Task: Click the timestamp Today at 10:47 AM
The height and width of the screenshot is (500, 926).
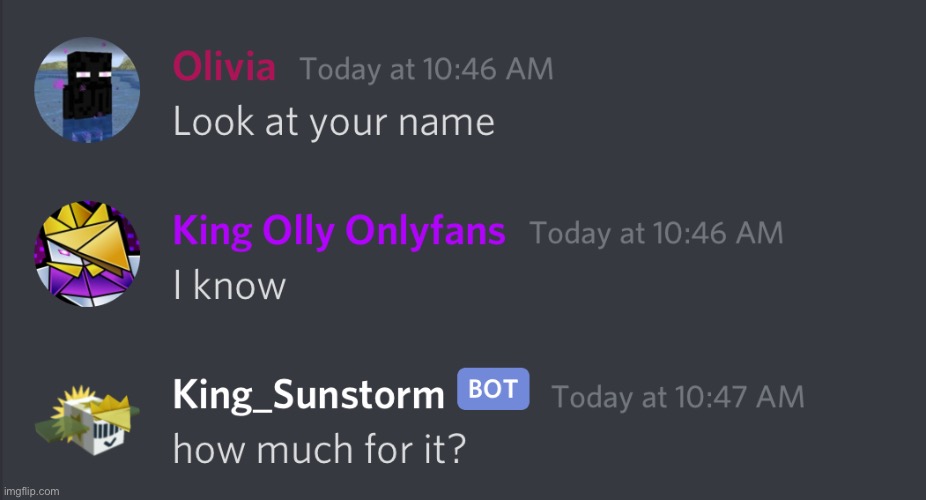Action: click(678, 397)
